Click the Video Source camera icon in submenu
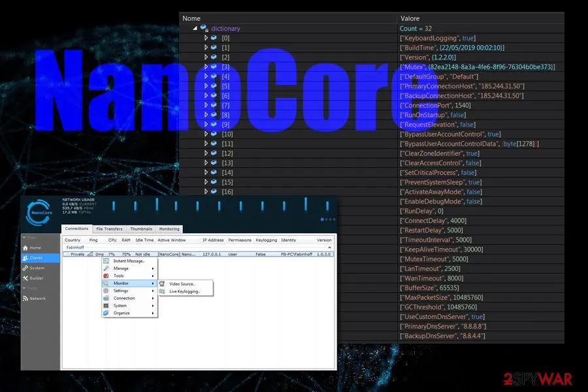Screen dimensions: 588x392 point(162,284)
